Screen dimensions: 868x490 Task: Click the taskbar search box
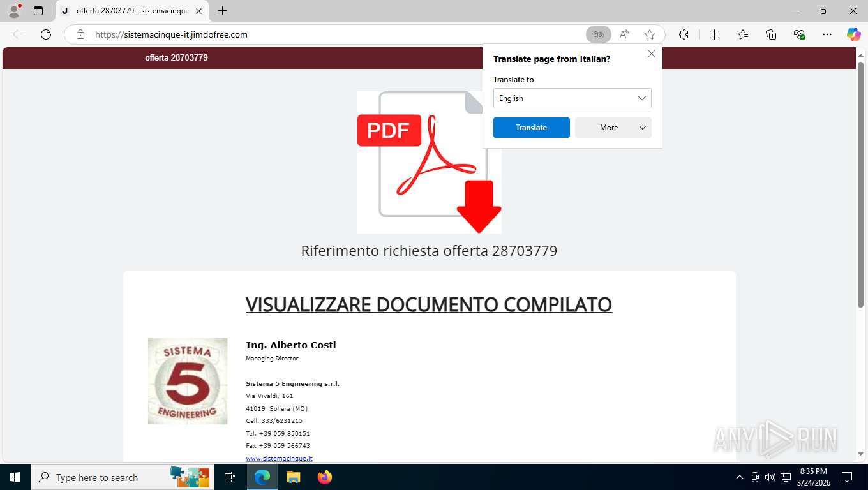coord(123,477)
